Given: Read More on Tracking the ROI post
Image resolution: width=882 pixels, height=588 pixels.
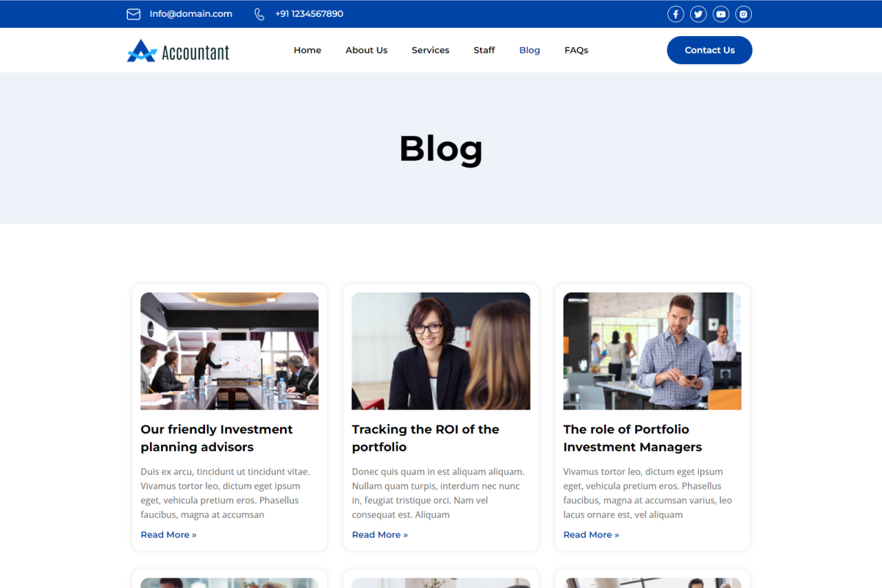Looking at the screenshot, I should 380,534.
